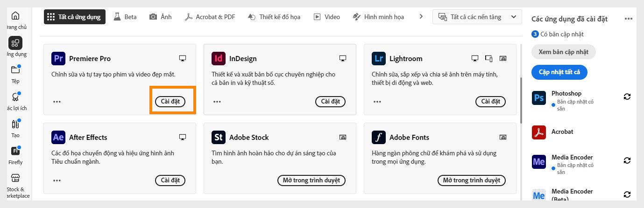The image size is (644, 208).
Task: Click Xem bản cập nhật button
Action: point(564,52)
